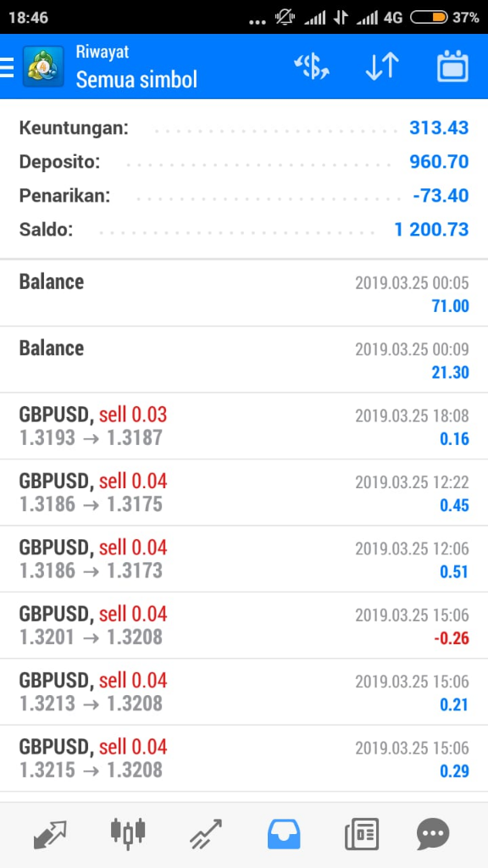Open the Messages chat bubble icon
This screenshot has width=488, height=868.
(433, 833)
